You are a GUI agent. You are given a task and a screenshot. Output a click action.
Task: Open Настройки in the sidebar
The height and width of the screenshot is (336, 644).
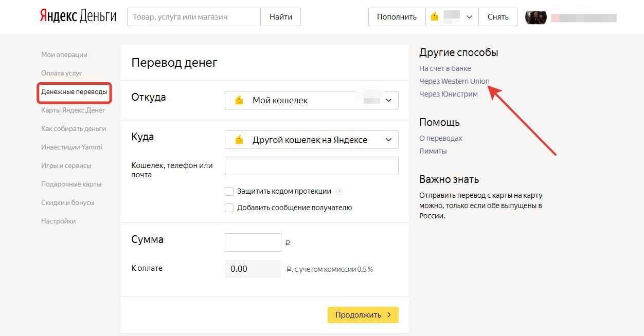tap(58, 221)
